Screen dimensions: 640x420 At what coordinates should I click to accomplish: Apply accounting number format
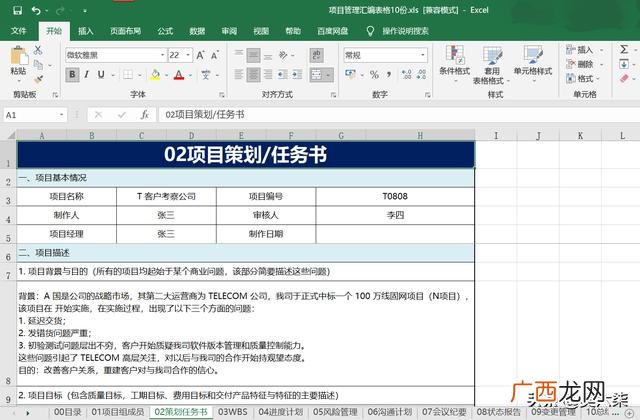[x=351, y=75]
